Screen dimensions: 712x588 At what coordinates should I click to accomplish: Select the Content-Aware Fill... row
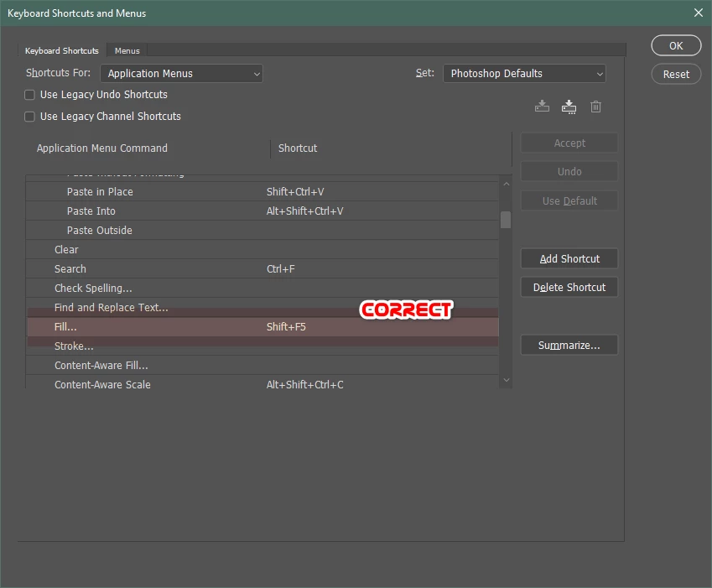[262, 366]
